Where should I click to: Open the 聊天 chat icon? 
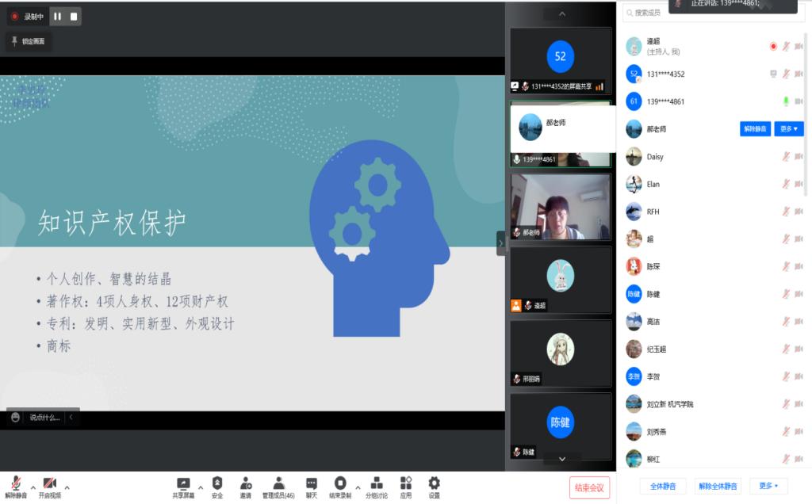(x=312, y=483)
